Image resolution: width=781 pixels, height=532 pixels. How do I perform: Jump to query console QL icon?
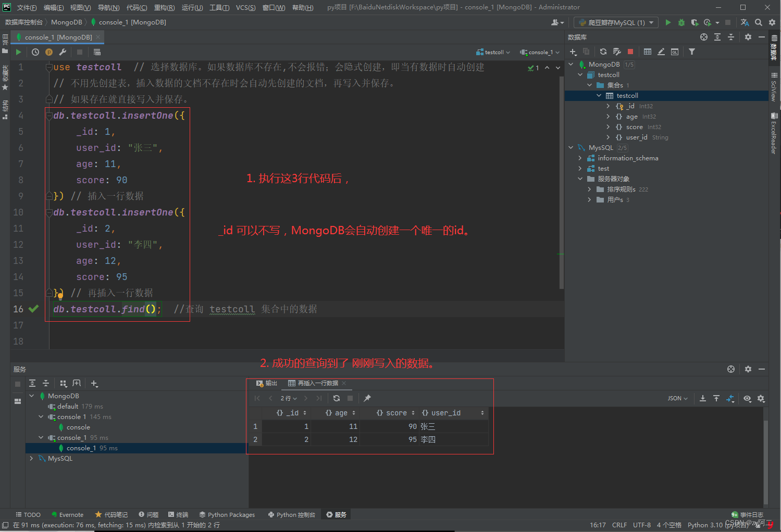tap(675, 52)
